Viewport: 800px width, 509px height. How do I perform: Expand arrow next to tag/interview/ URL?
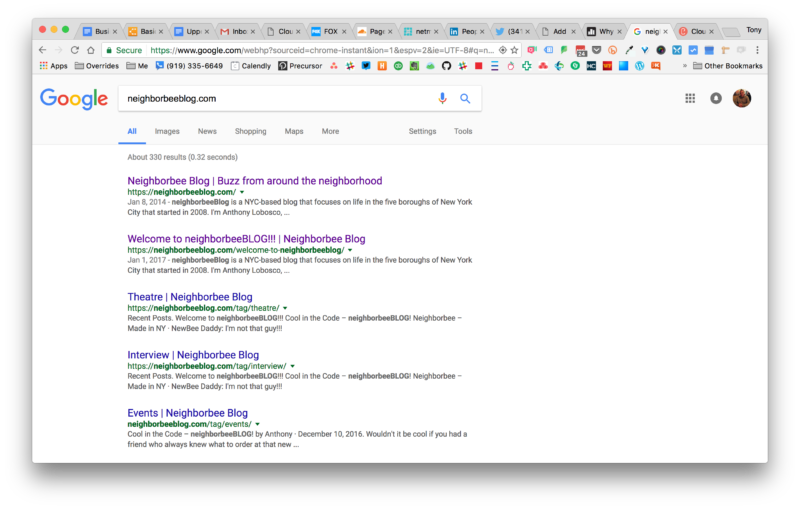pos(292,366)
